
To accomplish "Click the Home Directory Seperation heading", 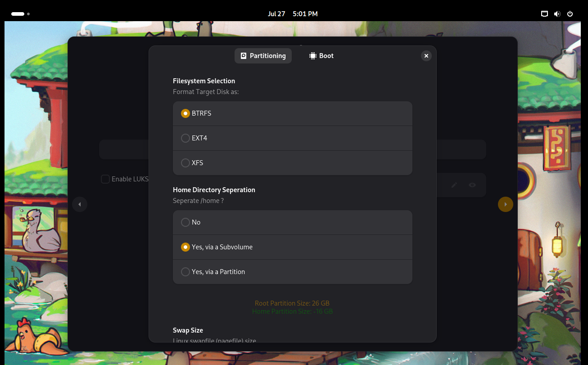I will [x=214, y=190].
